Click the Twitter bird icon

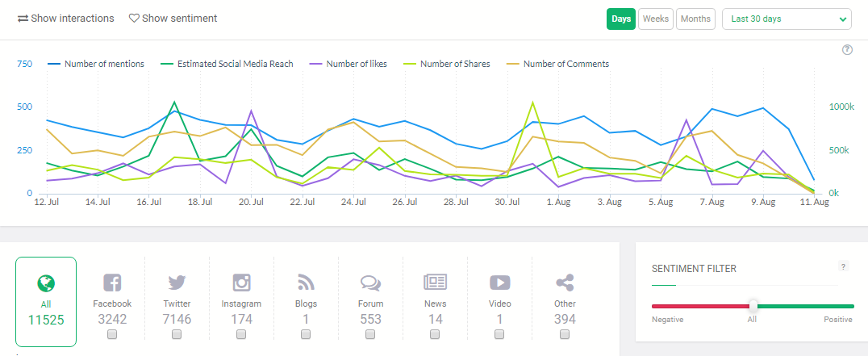coord(177,283)
